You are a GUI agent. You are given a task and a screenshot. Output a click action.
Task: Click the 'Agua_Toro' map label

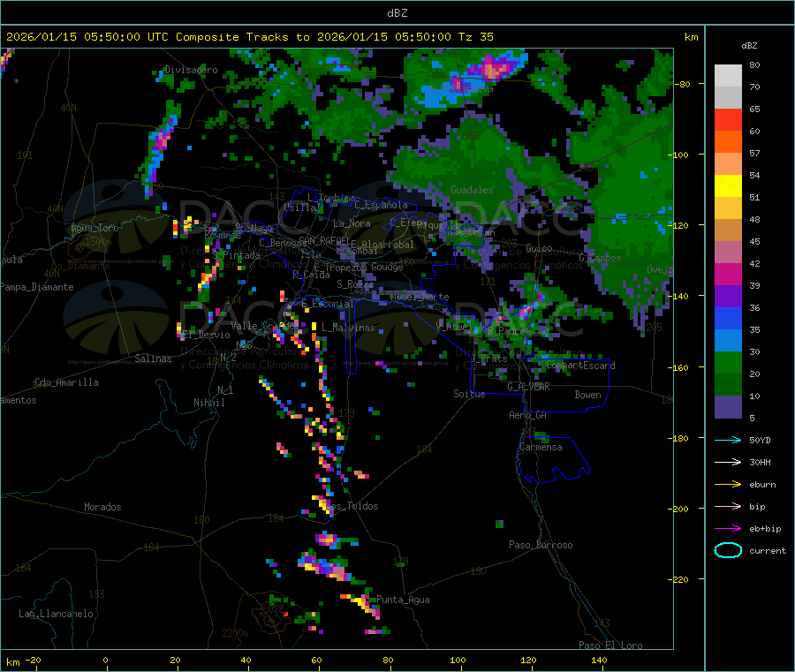pos(95,228)
